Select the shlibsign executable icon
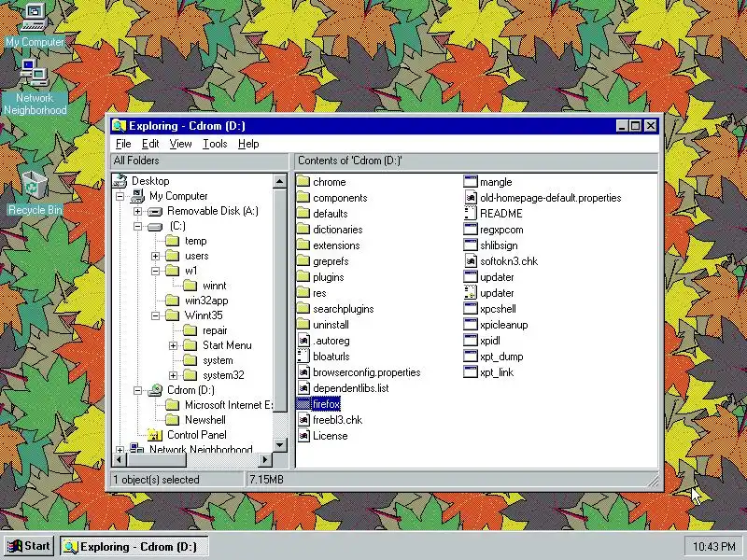747x560 pixels. point(471,245)
